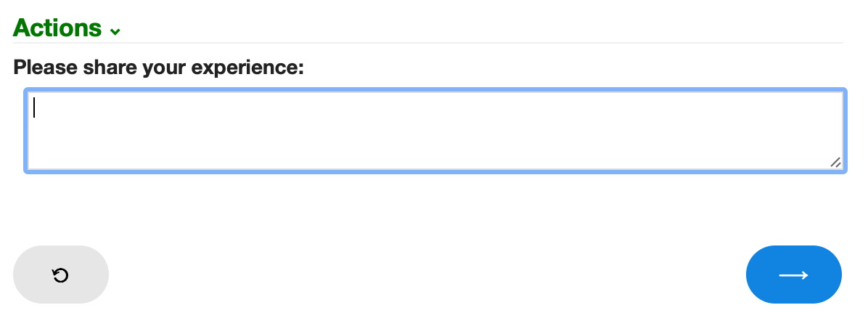This screenshot has width=868, height=321.
Task: Click the "Please share your experience:" label
Action: pos(159,68)
